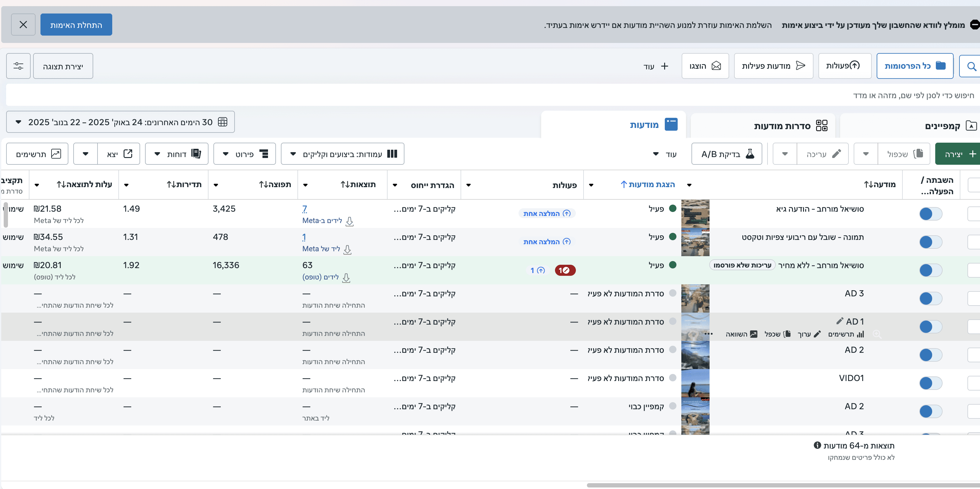Open the reports (דוחות) dropdown

(177, 154)
